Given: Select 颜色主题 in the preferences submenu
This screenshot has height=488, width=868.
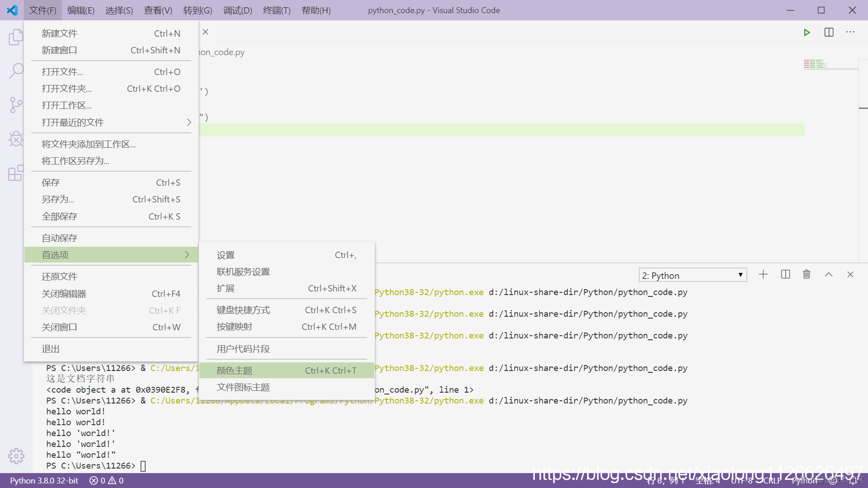Looking at the screenshot, I should pyautogui.click(x=287, y=371).
